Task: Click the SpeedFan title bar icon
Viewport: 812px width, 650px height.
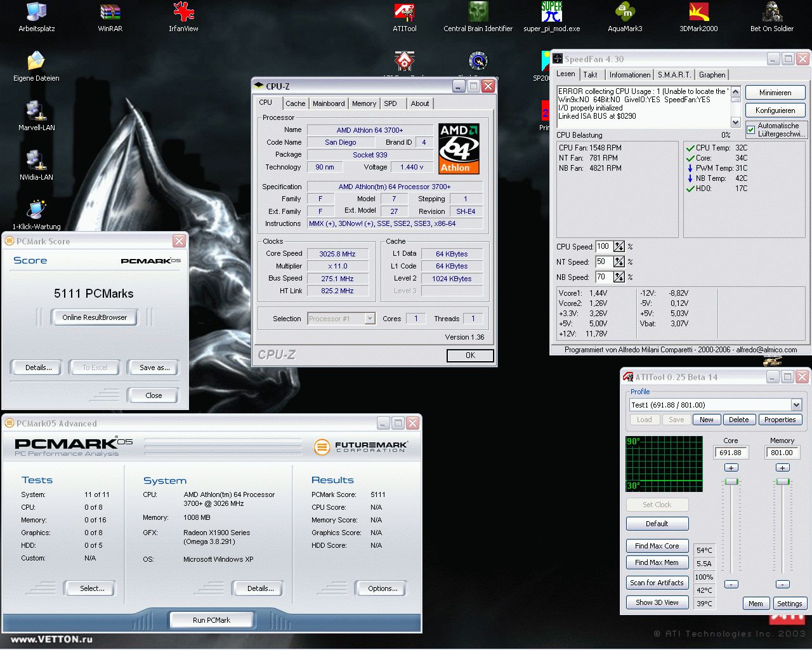Action: [558, 59]
